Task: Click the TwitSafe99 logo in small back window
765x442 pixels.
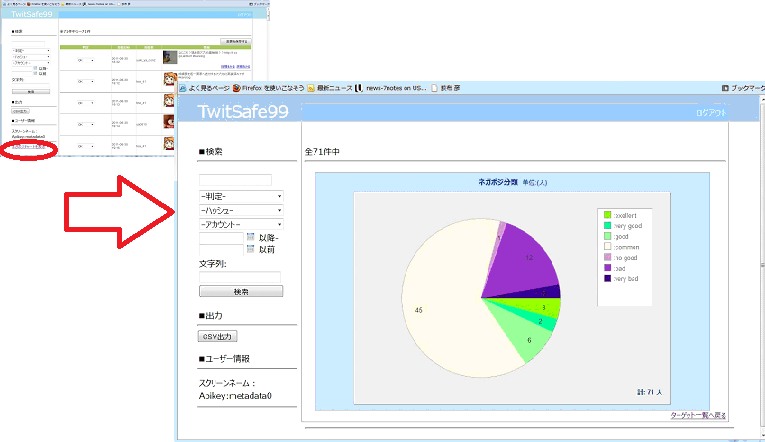Action: click(x=32, y=14)
